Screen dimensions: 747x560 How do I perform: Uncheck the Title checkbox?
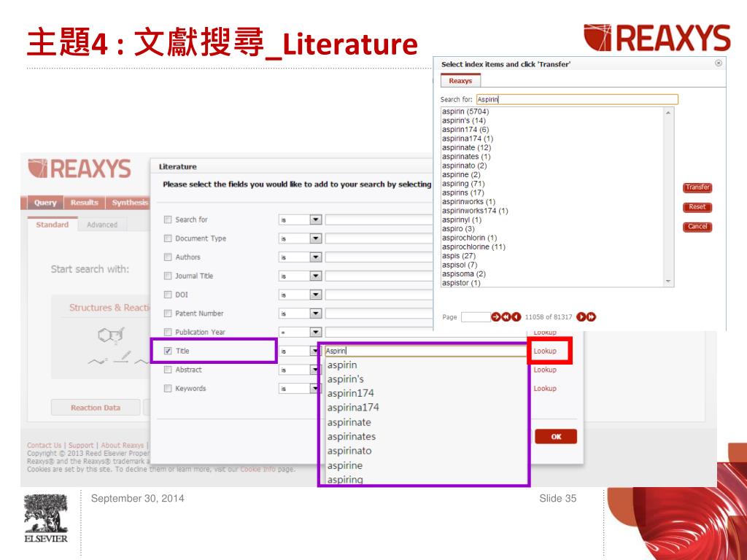click(x=168, y=351)
